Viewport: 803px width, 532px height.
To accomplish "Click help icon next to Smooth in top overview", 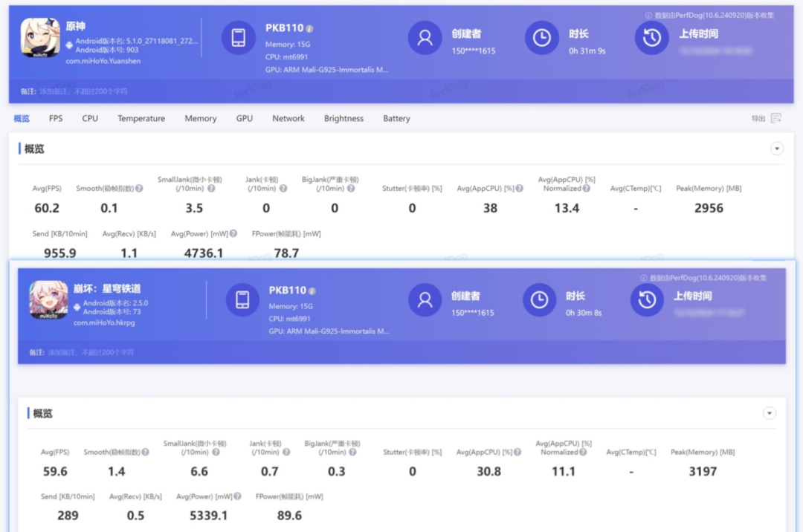I will 139,189.
